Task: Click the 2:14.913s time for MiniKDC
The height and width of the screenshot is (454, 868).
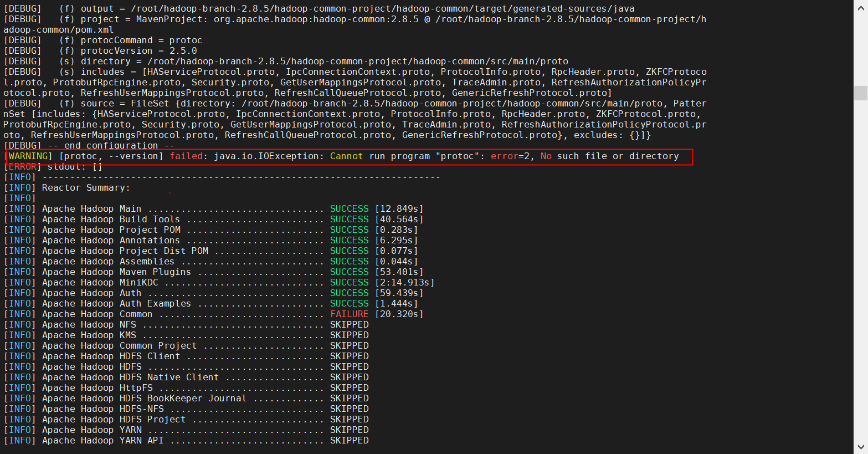Action: pos(405,283)
